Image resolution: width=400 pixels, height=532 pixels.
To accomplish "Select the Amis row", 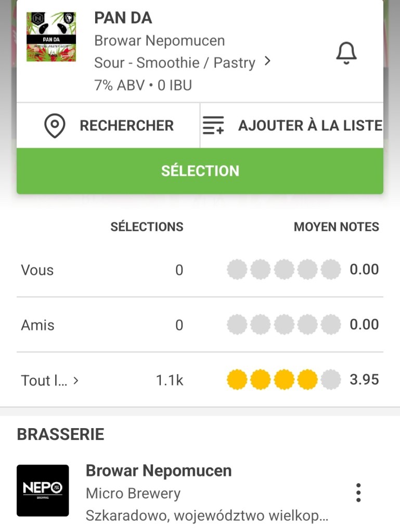I will [38, 325].
